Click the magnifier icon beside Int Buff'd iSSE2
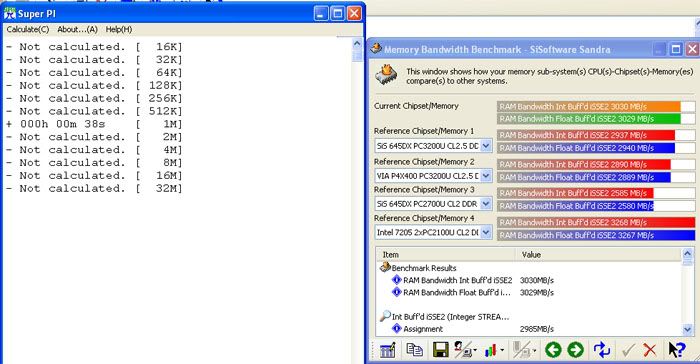Viewport: 700px width, 364px height. 385,316
